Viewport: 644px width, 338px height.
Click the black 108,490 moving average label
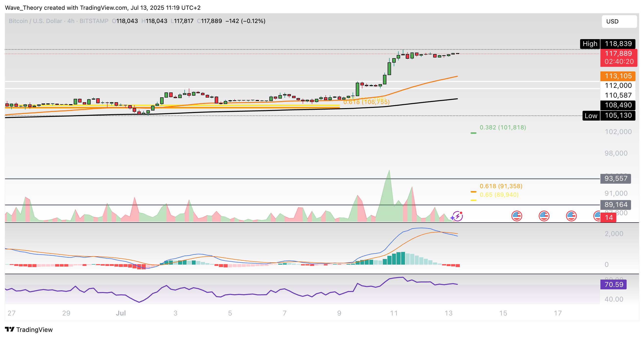618,105
